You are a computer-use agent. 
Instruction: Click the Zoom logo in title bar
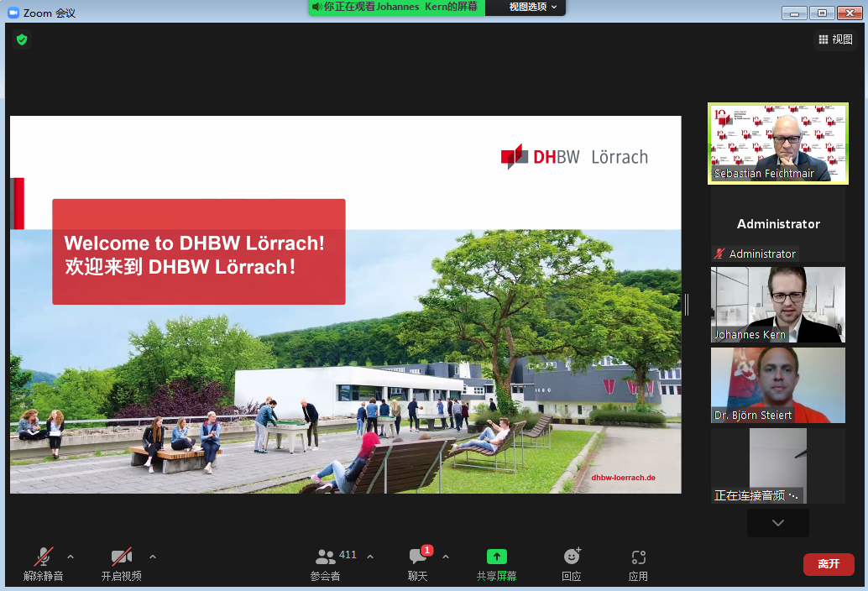click(13, 13)
